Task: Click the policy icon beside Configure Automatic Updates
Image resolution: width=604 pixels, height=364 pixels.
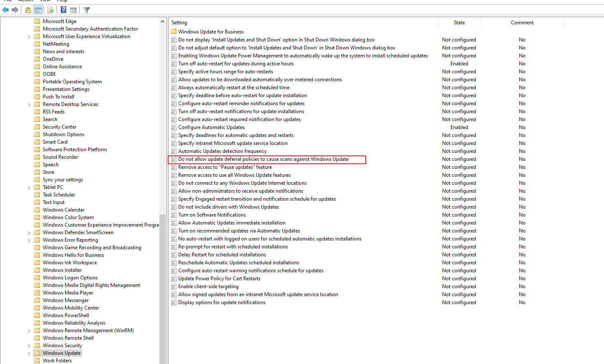Action: coord(174,127)
